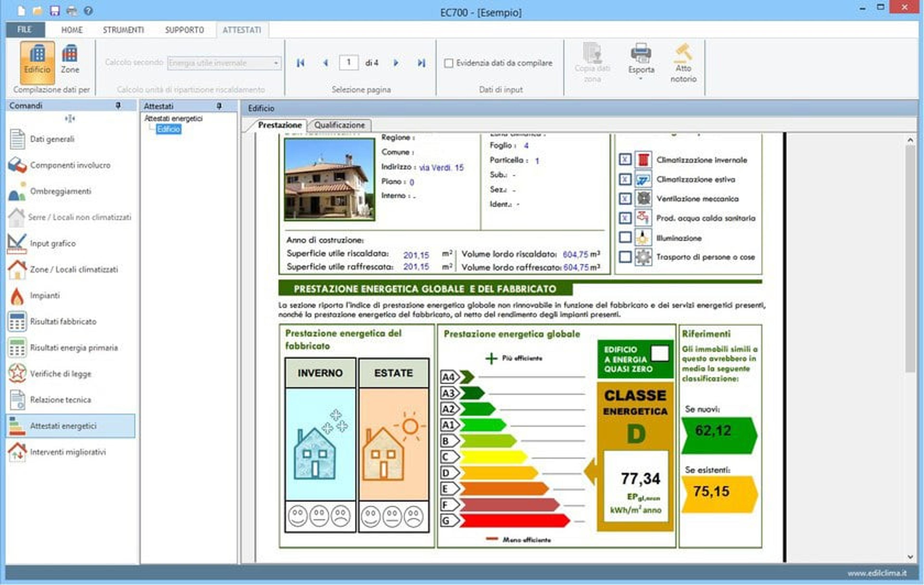
Task: Click the new document icon in title bar
Action: [x=21, y=11]
